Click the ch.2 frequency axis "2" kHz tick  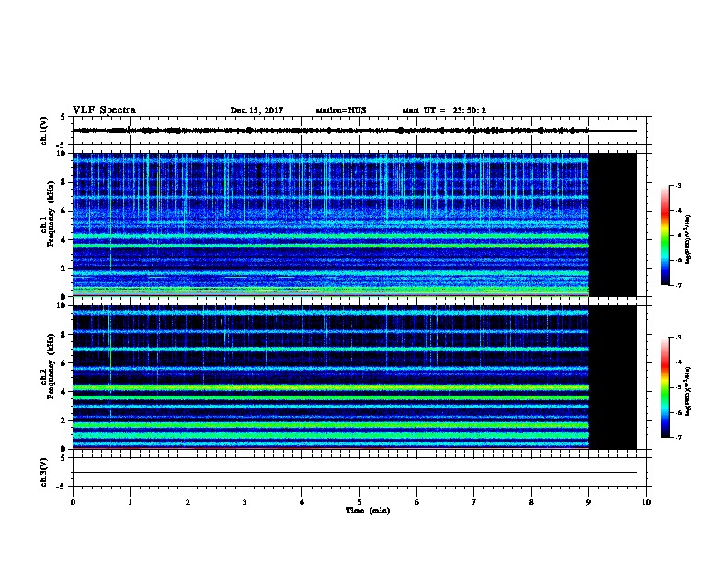point(63,420)
